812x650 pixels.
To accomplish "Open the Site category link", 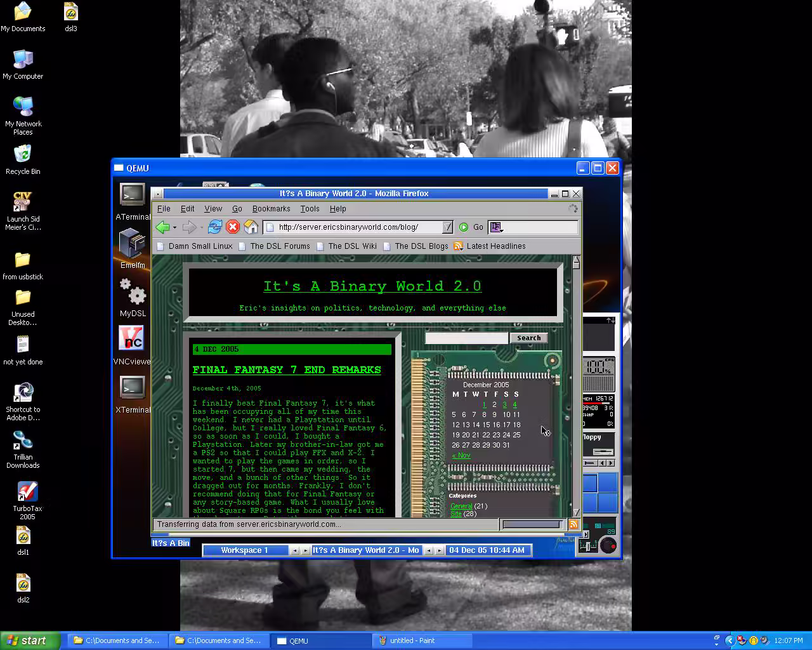I will point(455,514).
